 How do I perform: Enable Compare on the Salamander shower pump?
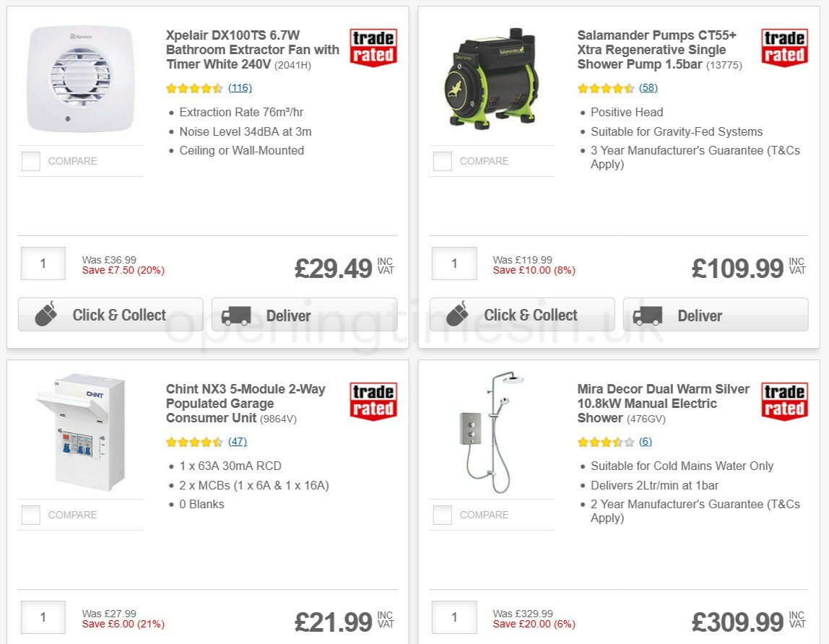442,161
